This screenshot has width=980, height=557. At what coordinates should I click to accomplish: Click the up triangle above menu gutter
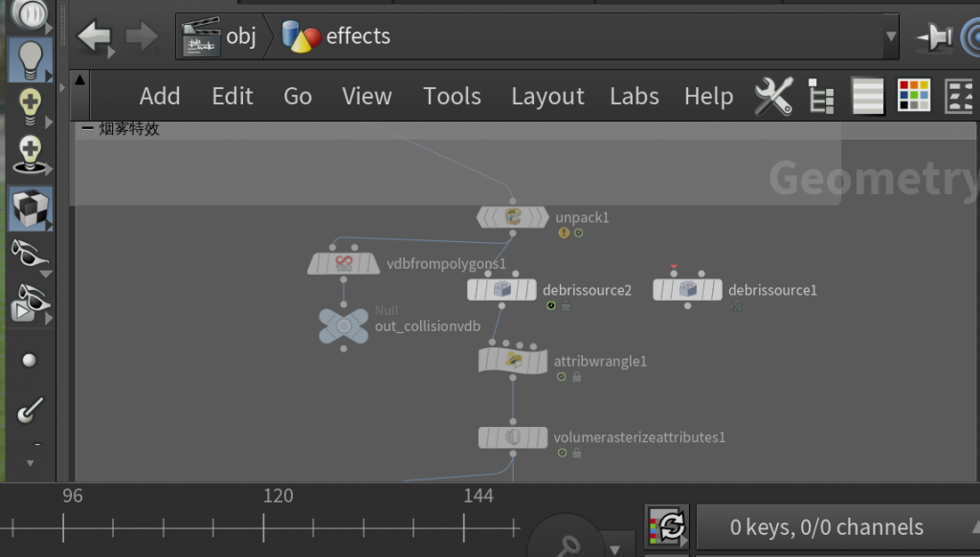tap(79, 80)
